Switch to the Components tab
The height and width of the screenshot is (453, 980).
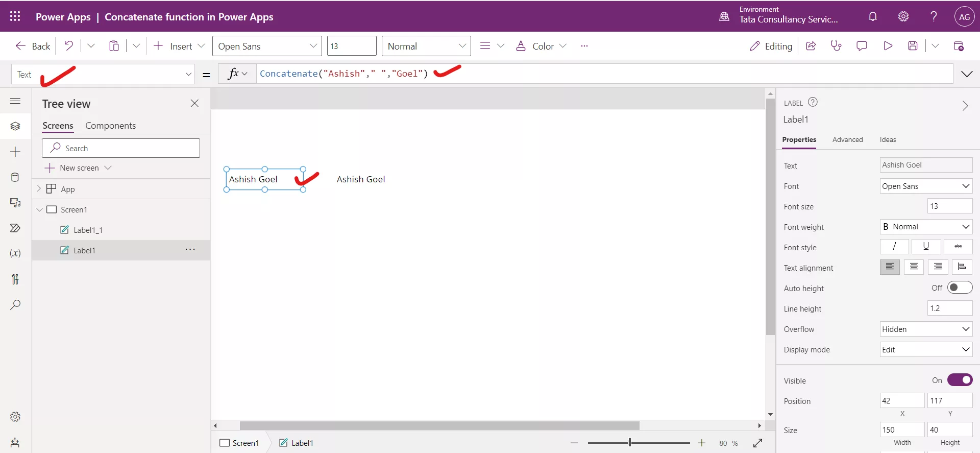[110, 126]
